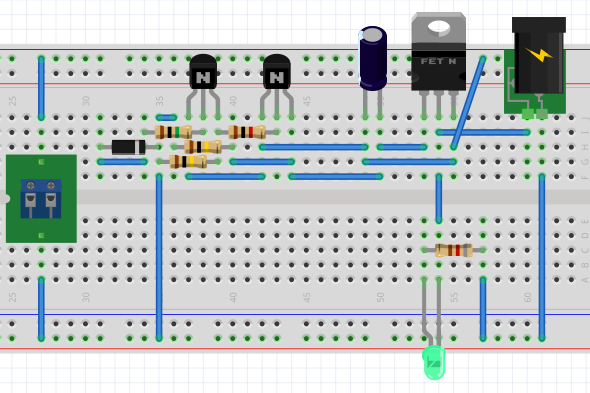The width and height of the screenshot is (590, 393).
Task: Select the long row H wire under right transistor
Action: pos(314,147)
